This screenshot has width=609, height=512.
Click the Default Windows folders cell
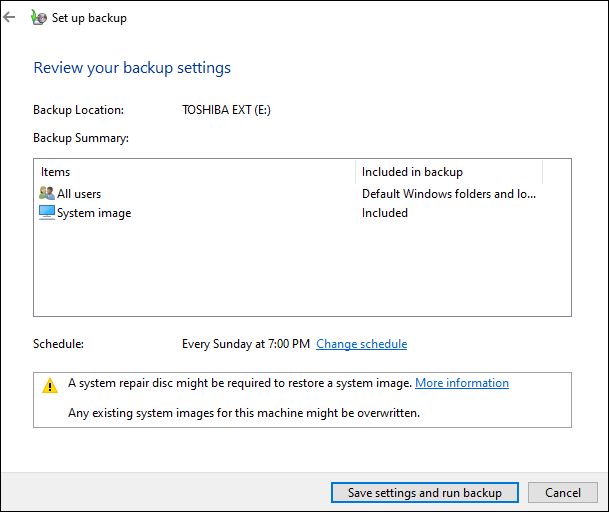pos(450,194)
